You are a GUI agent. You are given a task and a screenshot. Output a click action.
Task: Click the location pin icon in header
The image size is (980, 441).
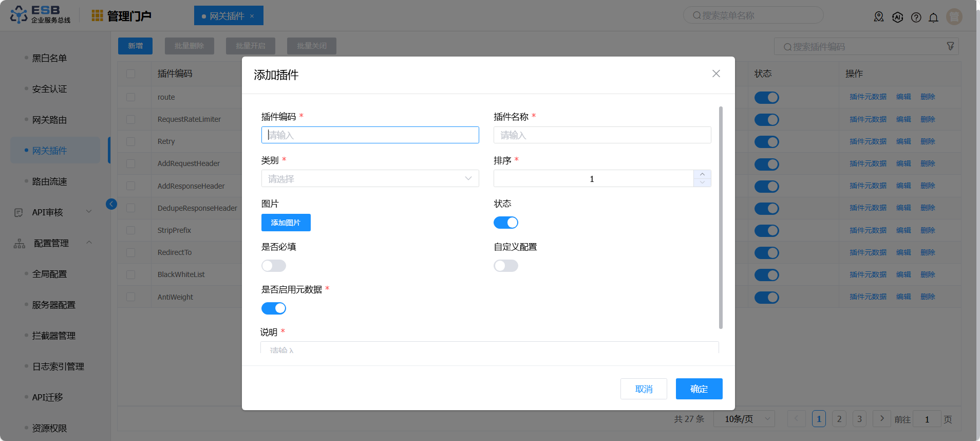(879, 17)
